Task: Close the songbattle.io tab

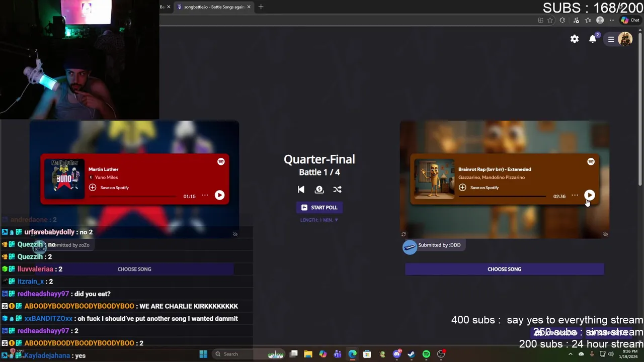Action: coord(249,7)
